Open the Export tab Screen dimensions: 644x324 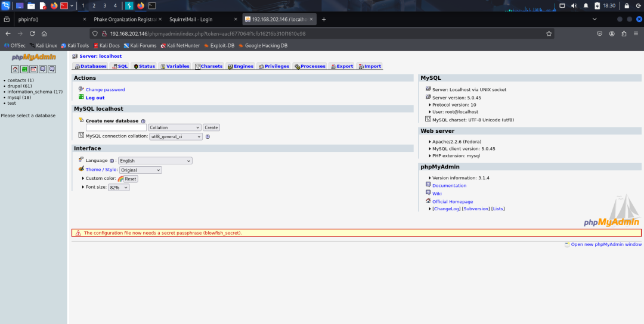(342, 67)
